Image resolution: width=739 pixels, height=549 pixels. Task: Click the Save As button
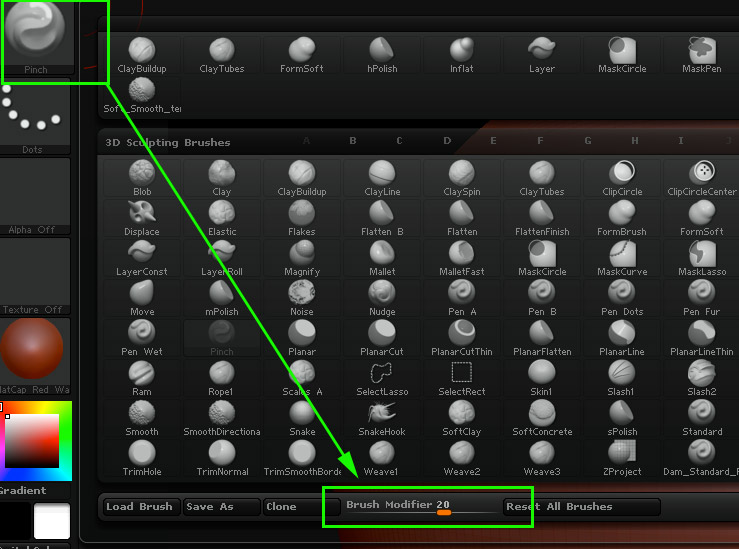pyautogui.click(x=222, y=507)
